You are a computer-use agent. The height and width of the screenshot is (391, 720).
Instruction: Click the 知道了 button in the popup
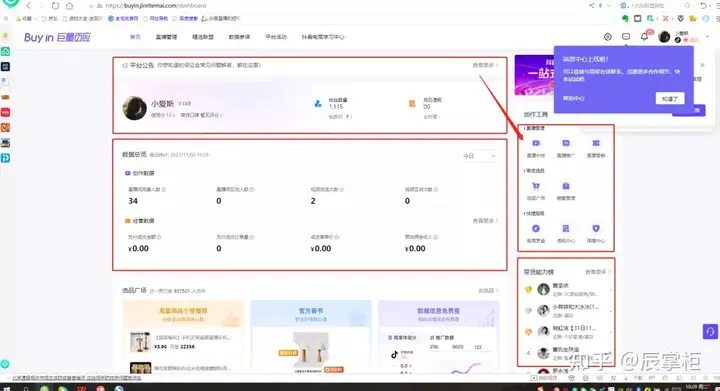pyautogui.click(x=670, y=98)
